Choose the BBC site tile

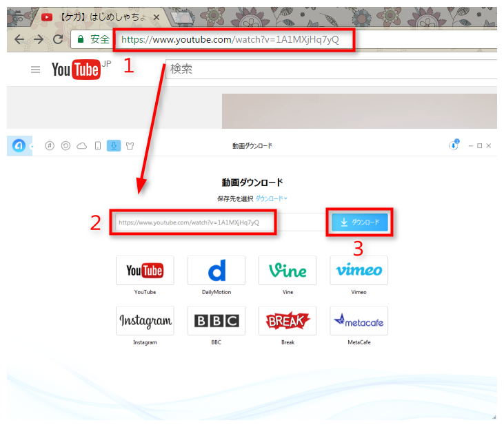[216, 321]
